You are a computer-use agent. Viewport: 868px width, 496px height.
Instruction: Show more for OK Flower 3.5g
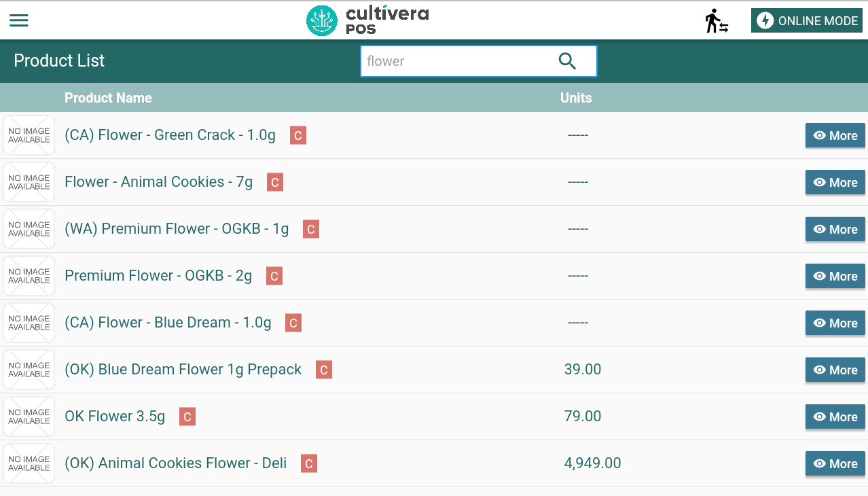[x=835, y=417]
